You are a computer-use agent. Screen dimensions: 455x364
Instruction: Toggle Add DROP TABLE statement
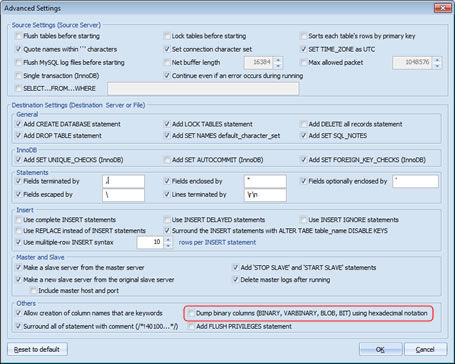pyautogui.click(x=19, y=136)
